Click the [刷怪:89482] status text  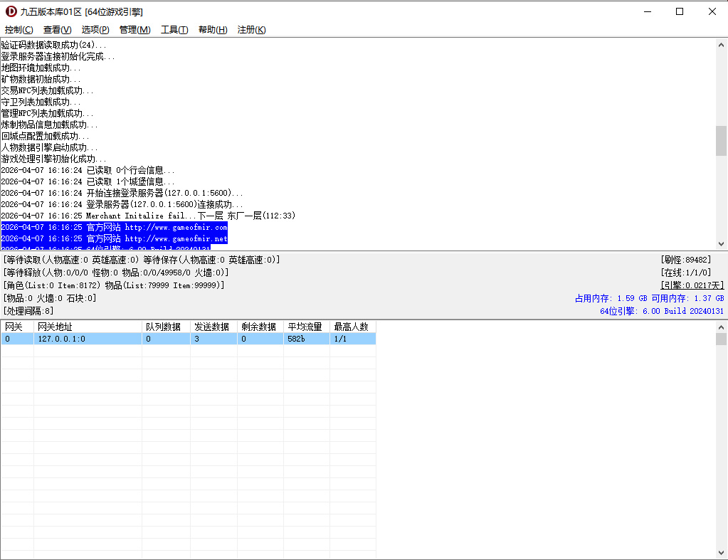pos(686,260)
